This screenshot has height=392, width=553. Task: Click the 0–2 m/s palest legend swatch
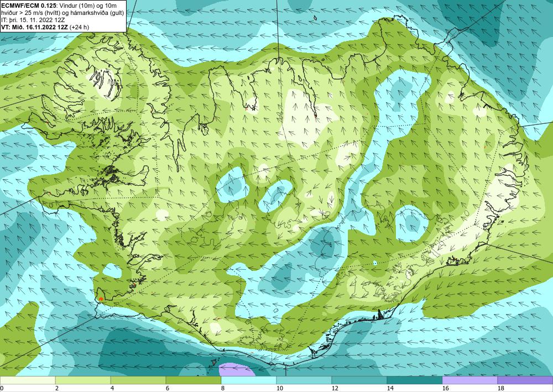(28, 380)
